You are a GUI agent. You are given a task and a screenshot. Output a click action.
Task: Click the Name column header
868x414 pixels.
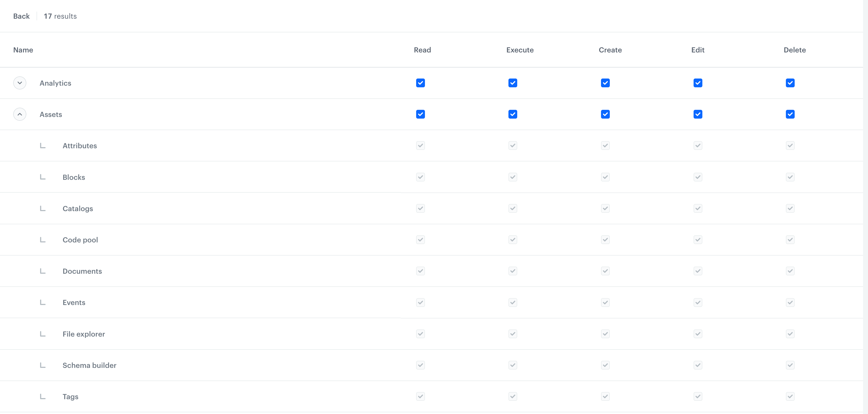click(x=23, y=50)
